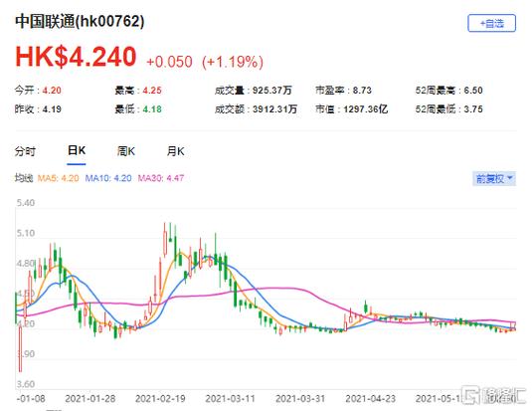532x411 pixels.
Task: Open the 月K monthly chart tab
Action: click(x=175, y=151)
